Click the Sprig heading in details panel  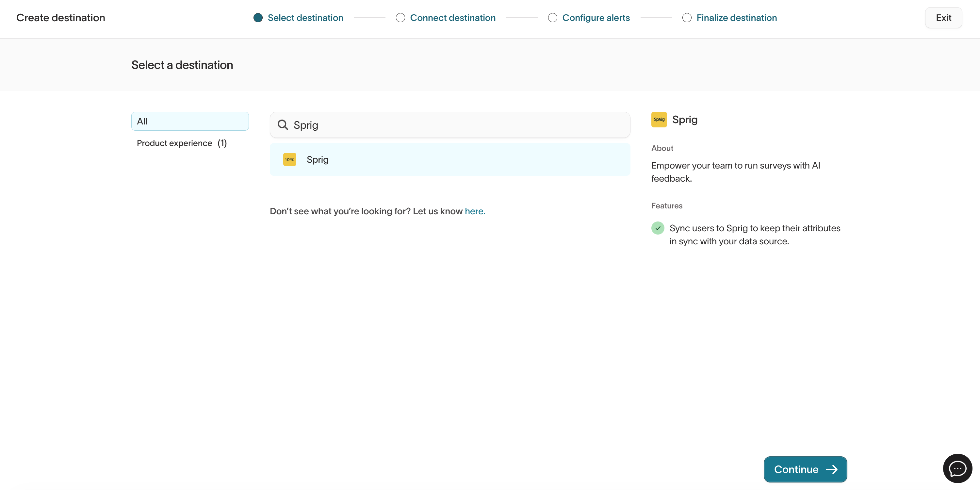coord(684,120)
